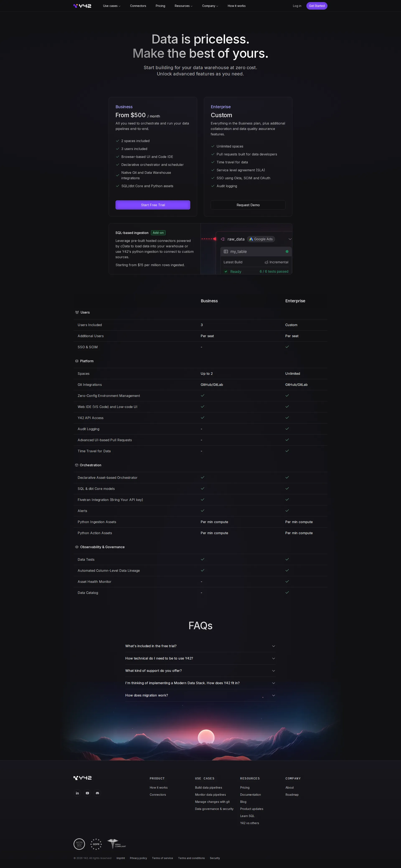Toggle the Alerts checkmark under Enterprise

tap(287, 511)
